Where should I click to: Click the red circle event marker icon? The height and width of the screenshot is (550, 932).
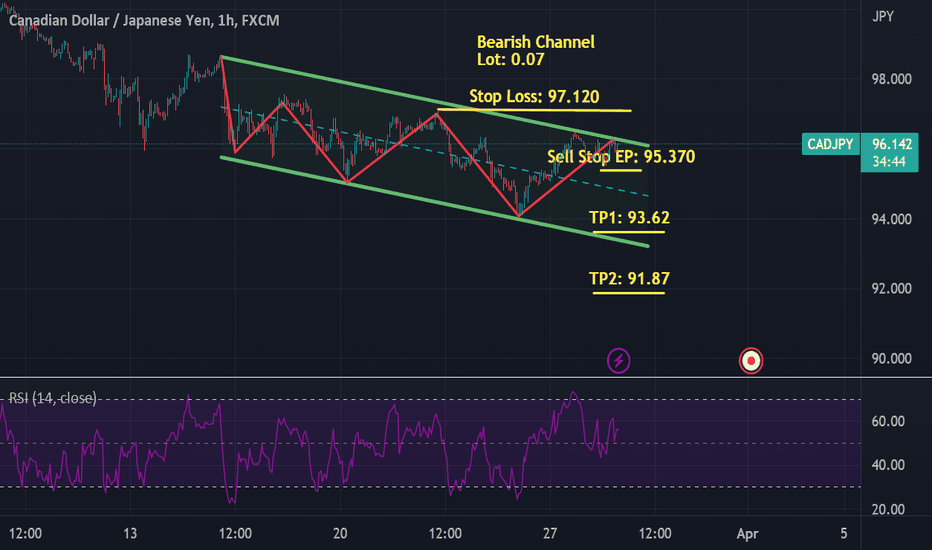[751, 361]
